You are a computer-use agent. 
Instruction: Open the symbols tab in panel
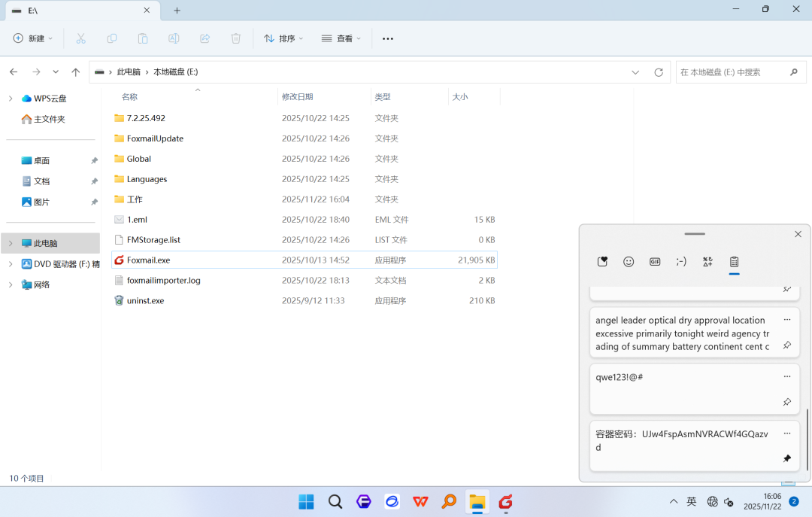click(x=707, y=262)
